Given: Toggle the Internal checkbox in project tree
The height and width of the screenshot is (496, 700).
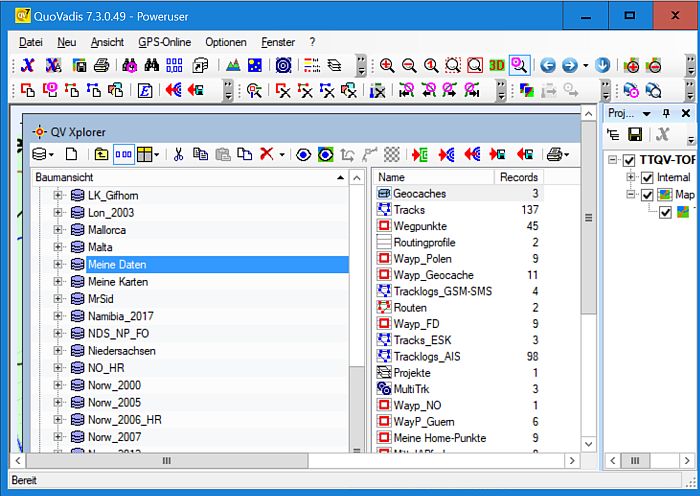Looking at the screenshot, I should pyautogui.click(x=647, y=178).
